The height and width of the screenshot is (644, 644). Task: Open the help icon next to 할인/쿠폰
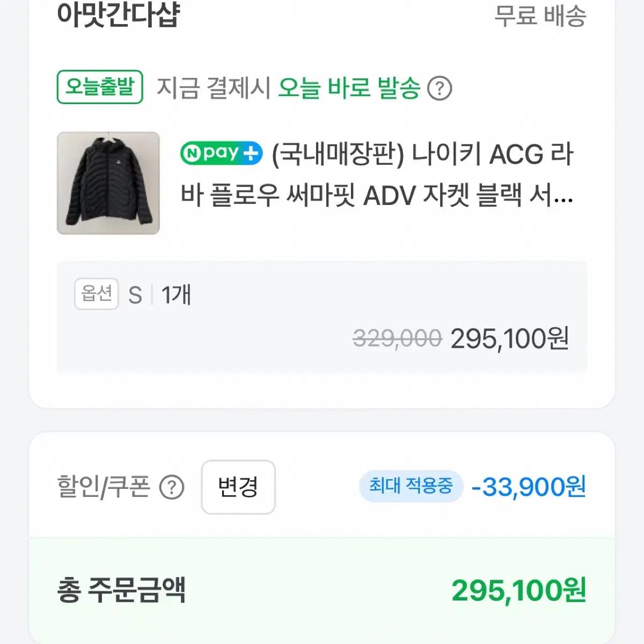point(170,486)
